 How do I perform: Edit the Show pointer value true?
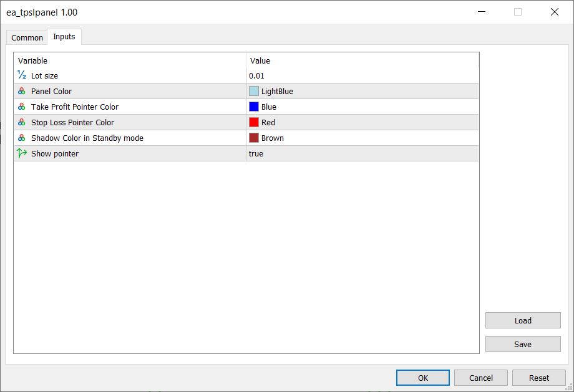pyautogui.click(x=256, y=153)
